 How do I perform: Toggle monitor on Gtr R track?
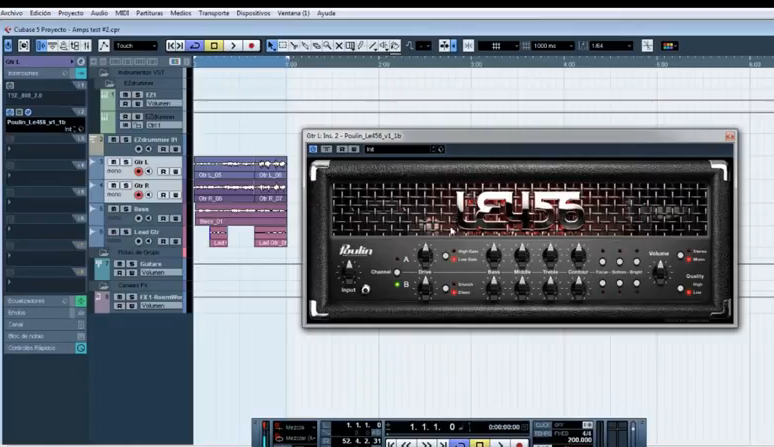tap(149, 195)
